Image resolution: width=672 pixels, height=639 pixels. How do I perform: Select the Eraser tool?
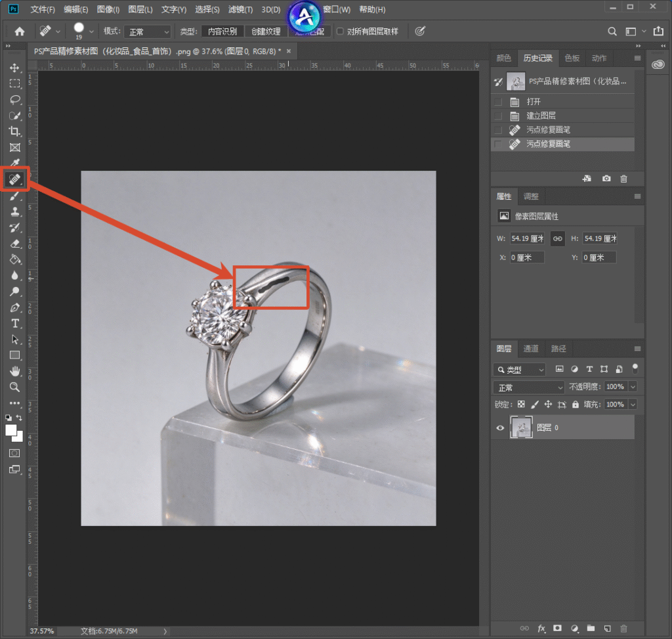[14, 244]
